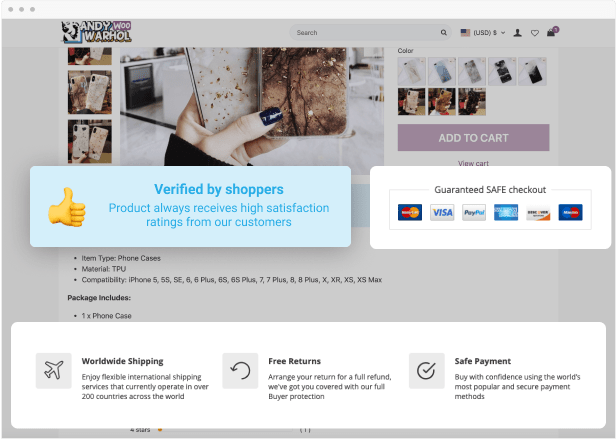Select the black marble color swatch
Image resolution: width=616 pixels, height=439 pixels.
coord(502,72)
